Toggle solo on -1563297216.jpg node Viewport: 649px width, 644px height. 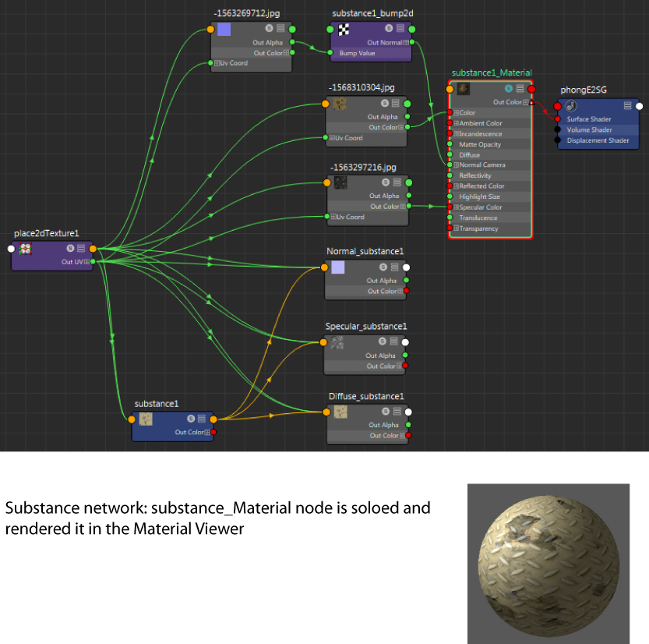pos(386,182)
